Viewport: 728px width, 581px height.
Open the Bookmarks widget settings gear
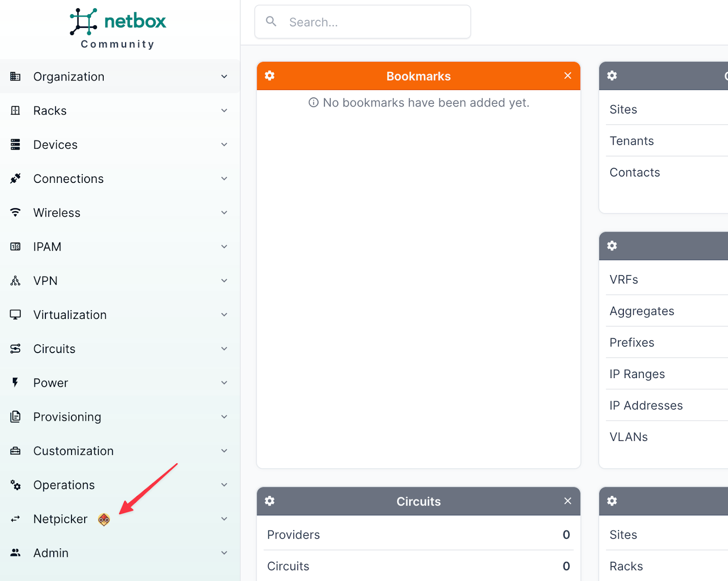[270, 76]
